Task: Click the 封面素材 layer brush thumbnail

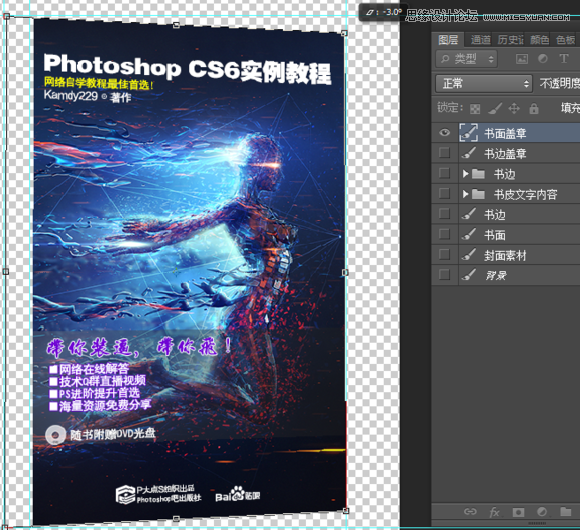Action: (x=469, y=255)
